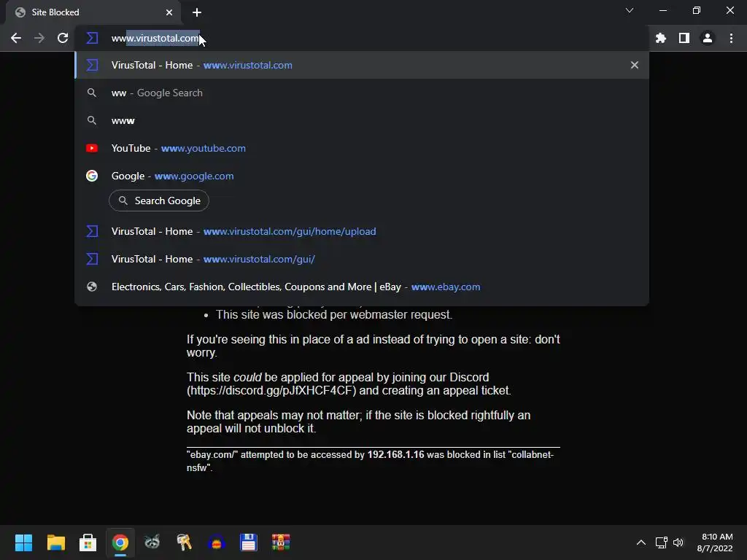
Task: Open the virustotal.com/gui/home/upload suggestion
Action: coord(362,231)
